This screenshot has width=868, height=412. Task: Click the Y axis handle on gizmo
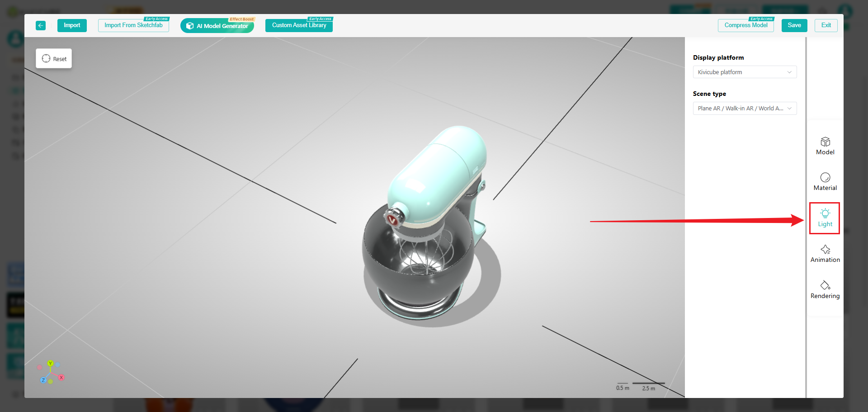50,363
